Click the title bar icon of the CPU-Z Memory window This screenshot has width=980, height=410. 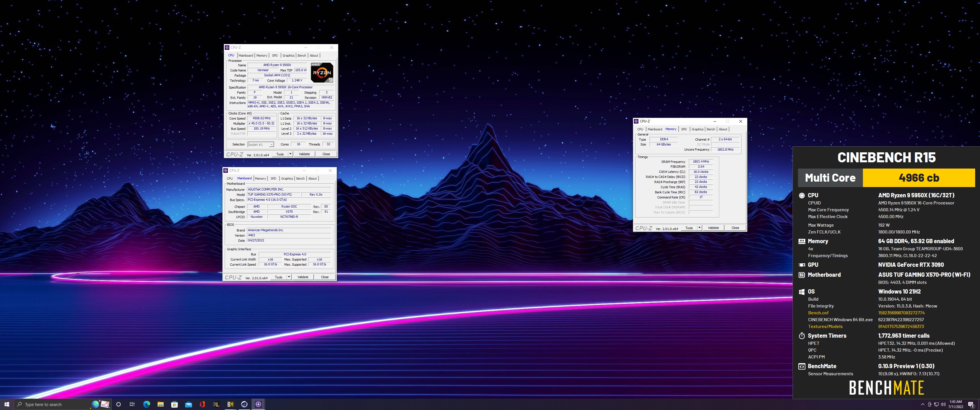[636, 121]
